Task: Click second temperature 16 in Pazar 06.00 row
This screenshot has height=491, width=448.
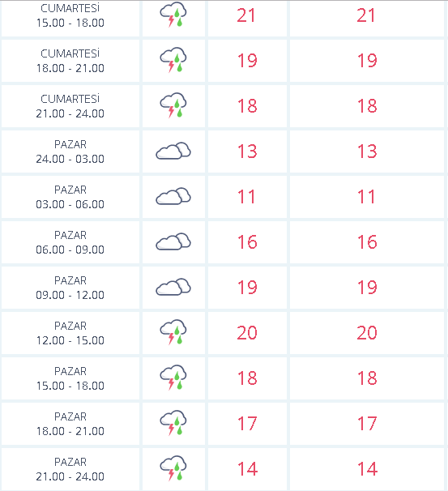Action: (x=367, y=242)
